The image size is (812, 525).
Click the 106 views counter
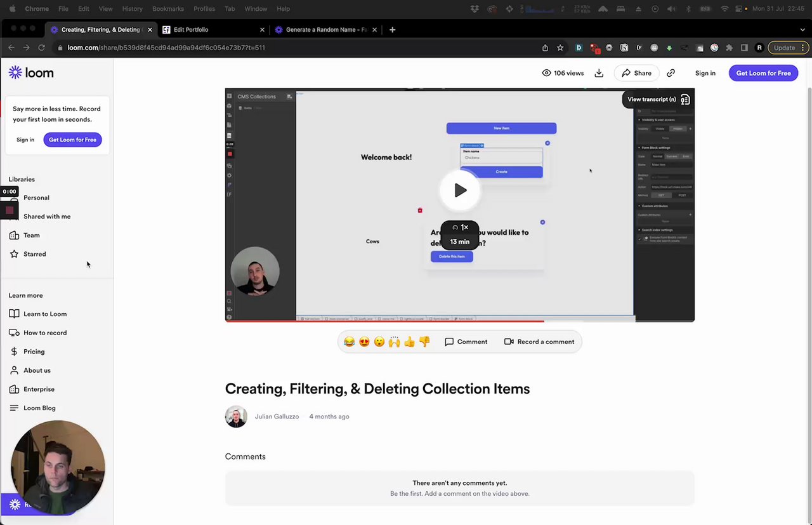point(563,73)
